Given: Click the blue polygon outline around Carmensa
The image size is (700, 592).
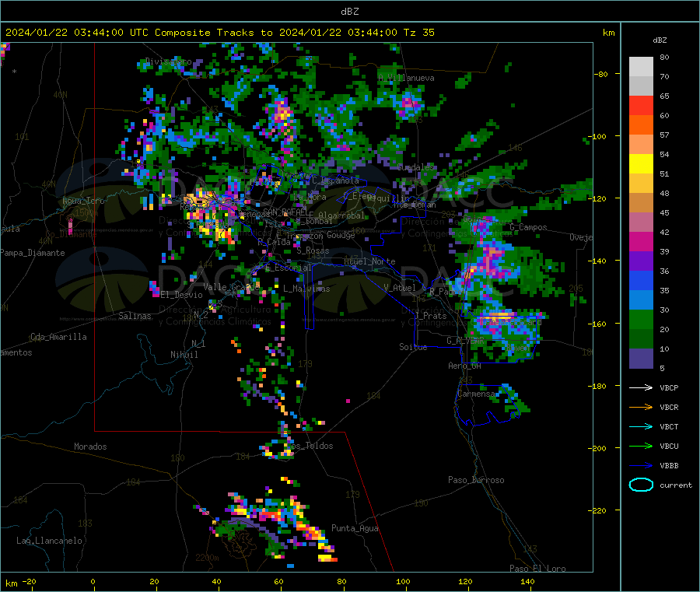Looking at the screenshot, I should click(x=487, y=405).
